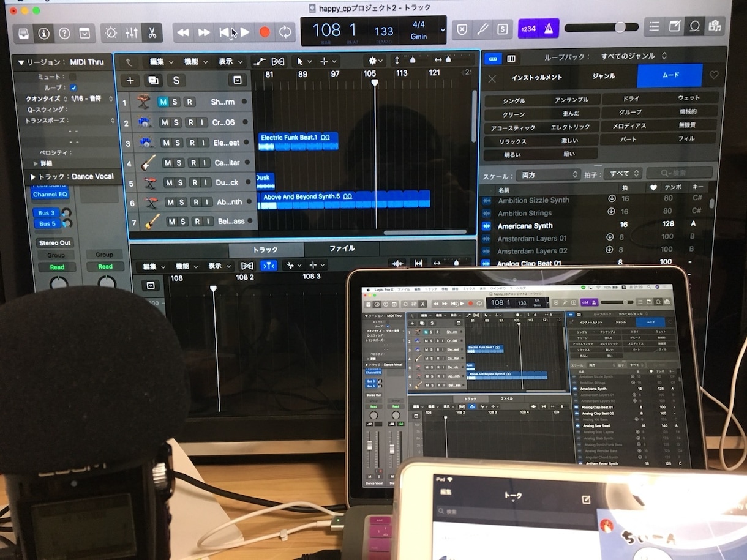Open the tracks area 機能 menu
Viewport: 747px width, 560px height.
click(x=195, y=62)
